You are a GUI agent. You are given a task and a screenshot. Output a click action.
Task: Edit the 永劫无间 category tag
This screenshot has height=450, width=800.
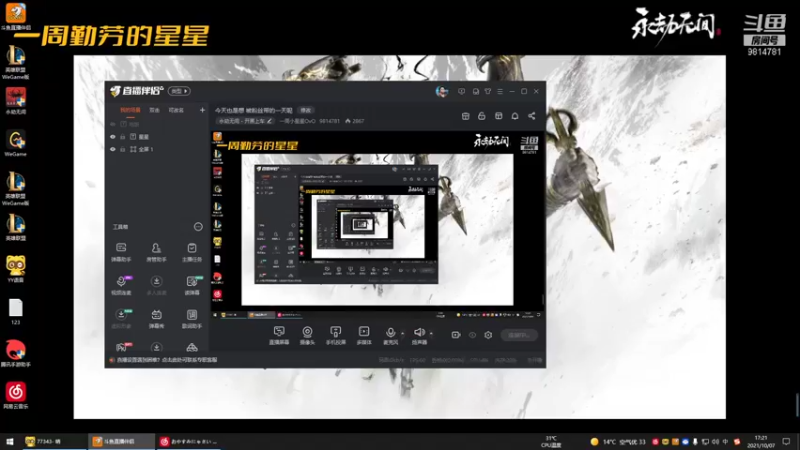(245, 121)
